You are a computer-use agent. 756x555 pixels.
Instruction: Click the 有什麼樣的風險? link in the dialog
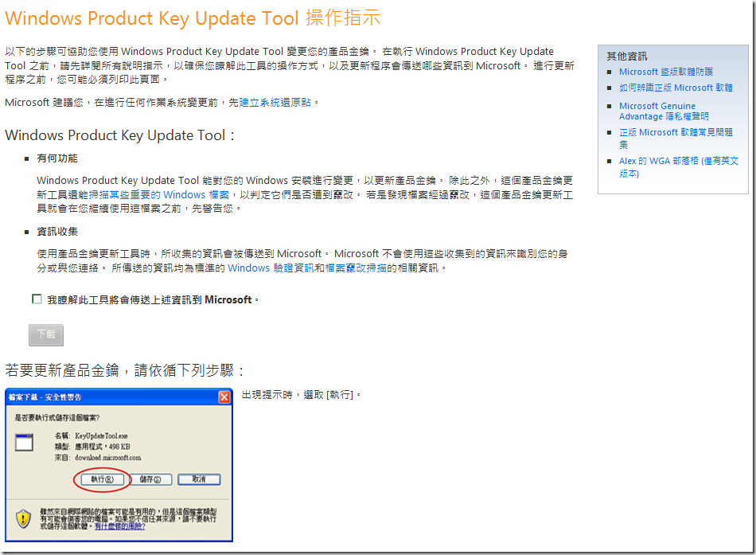point(119,526)
